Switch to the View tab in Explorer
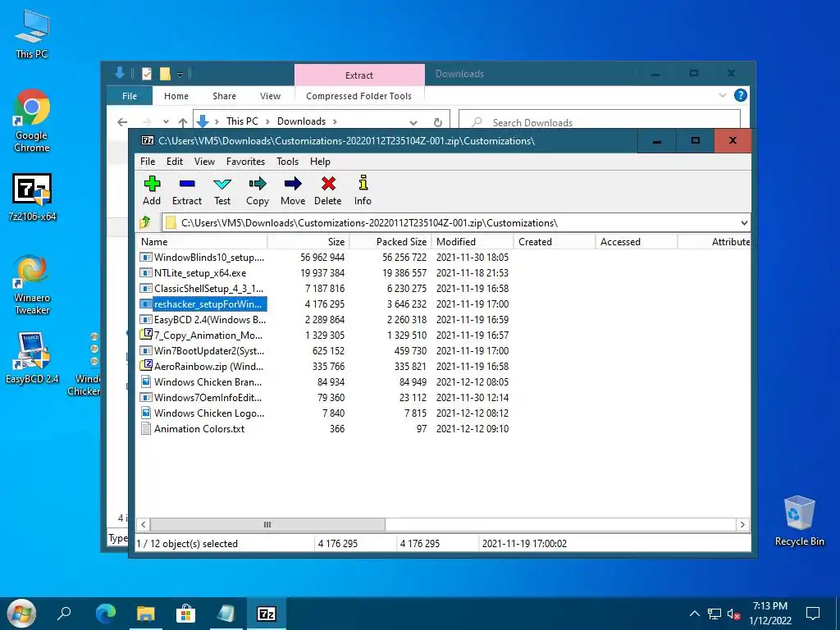This screenshot has height=630, width=840. pos(270,96)
